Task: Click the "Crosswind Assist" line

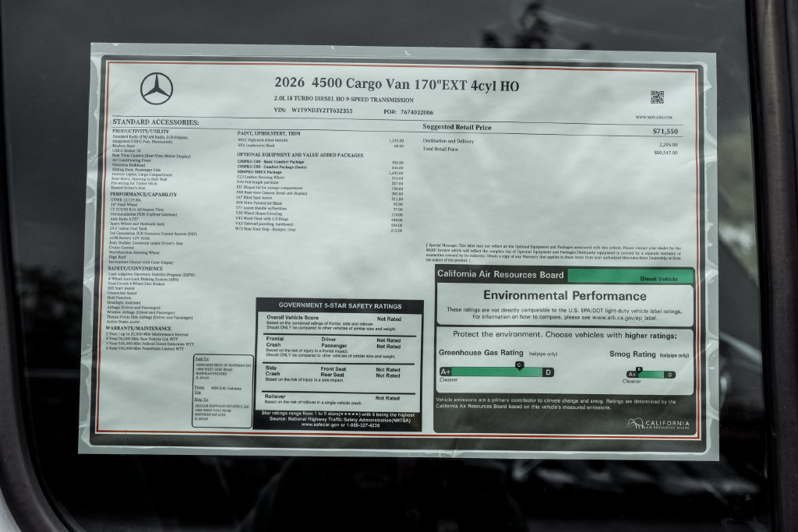Action: click(x=122, y=293)
